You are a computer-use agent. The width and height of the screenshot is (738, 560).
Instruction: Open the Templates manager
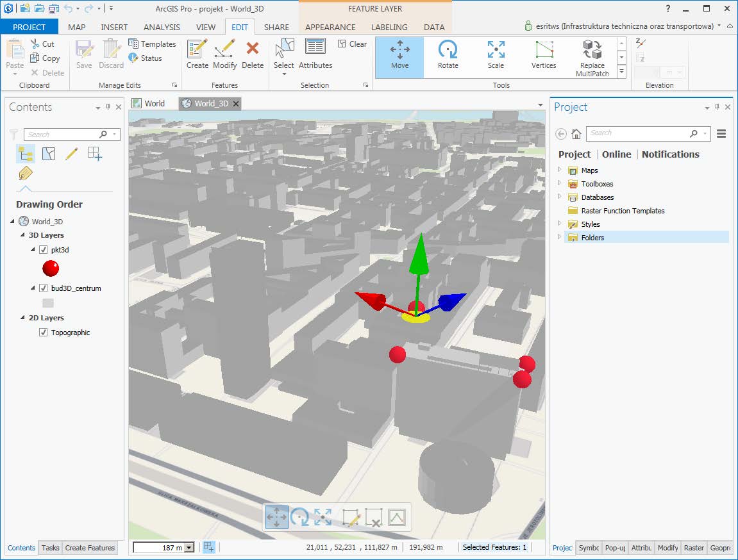coord(152,44)
